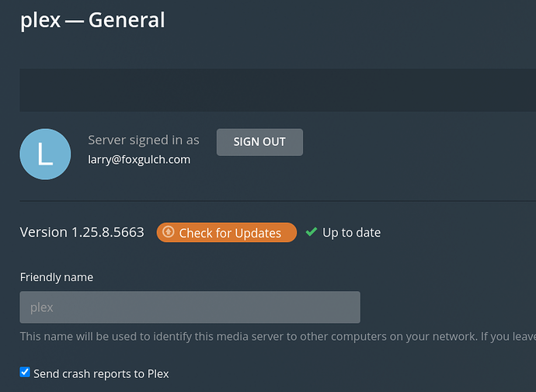The height and width of the screenshot is (392, 536).
Task: Toggle the Send crash reports checkbox
Action: tap(25, 373)
